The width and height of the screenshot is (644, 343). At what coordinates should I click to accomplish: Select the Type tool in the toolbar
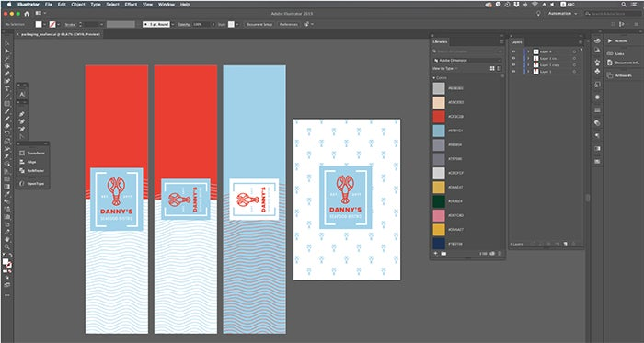pos(7,88)
